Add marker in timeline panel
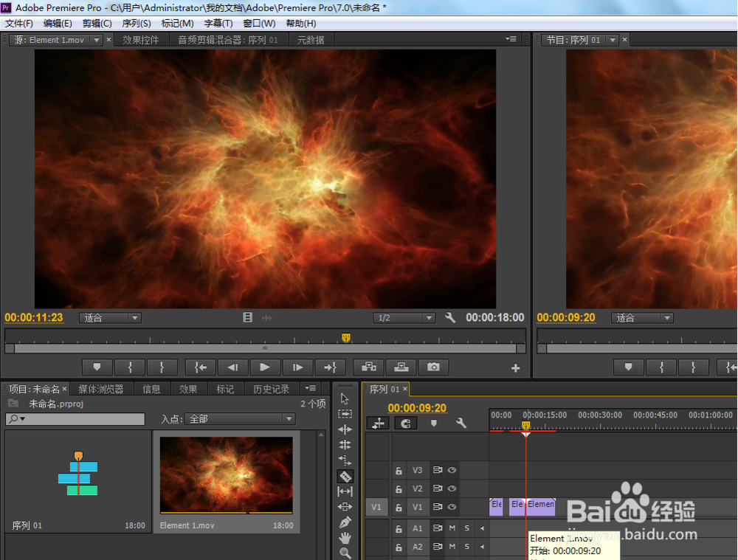This screenshot has width=738, height=560. click(433, 423)
